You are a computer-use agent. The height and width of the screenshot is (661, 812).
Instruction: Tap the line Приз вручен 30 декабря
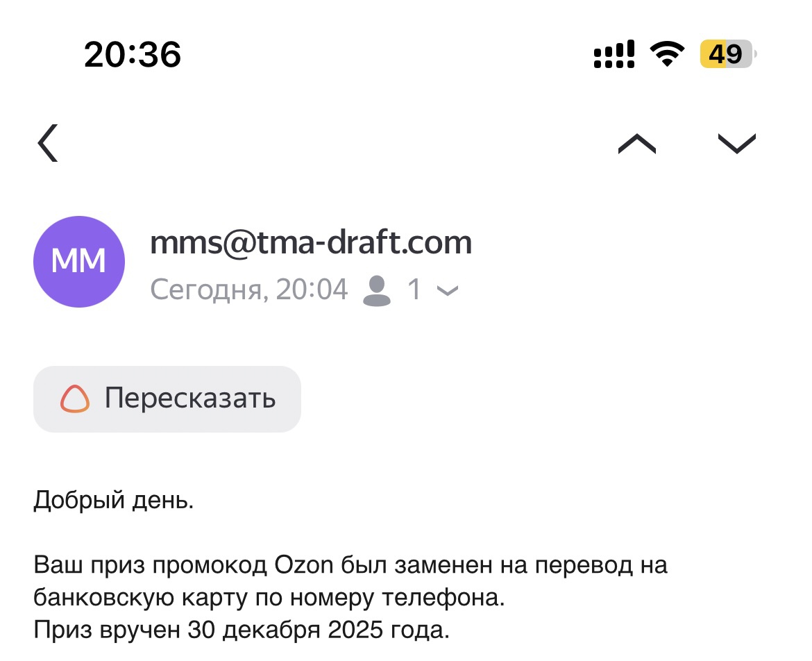click(242, 631)
